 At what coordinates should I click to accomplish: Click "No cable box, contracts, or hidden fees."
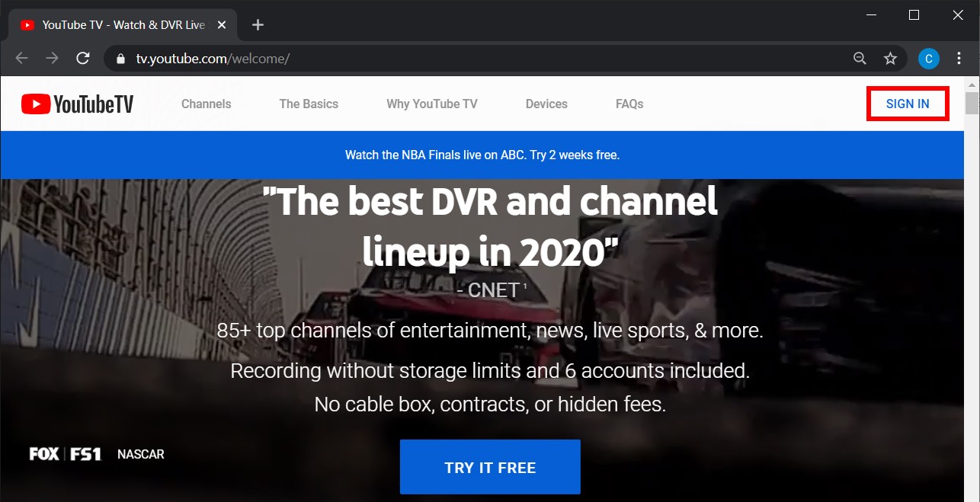(x=490, y=404)
